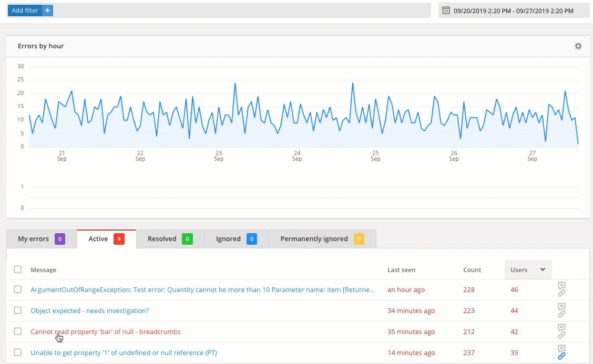593x364 pixels.
Task: Check the ArgumentOutOfRangeException error row
Action: pyautogui.click(x=18, y=289)
